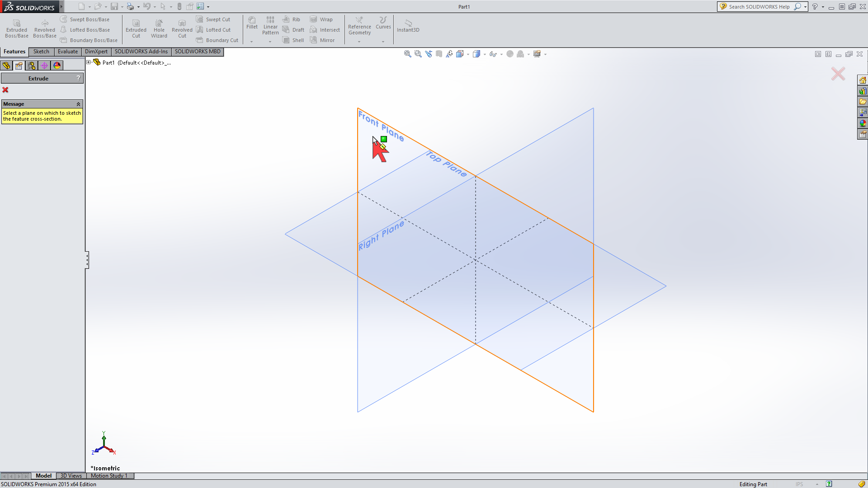
Task: Click the SOLIDWORKS Help search field
Action: pos(759,6)
